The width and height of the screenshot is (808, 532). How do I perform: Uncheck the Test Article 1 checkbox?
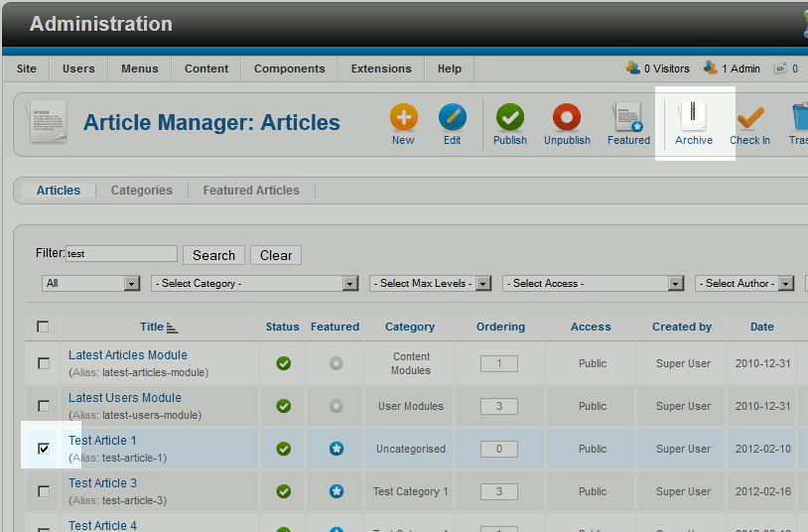(44, 449)
